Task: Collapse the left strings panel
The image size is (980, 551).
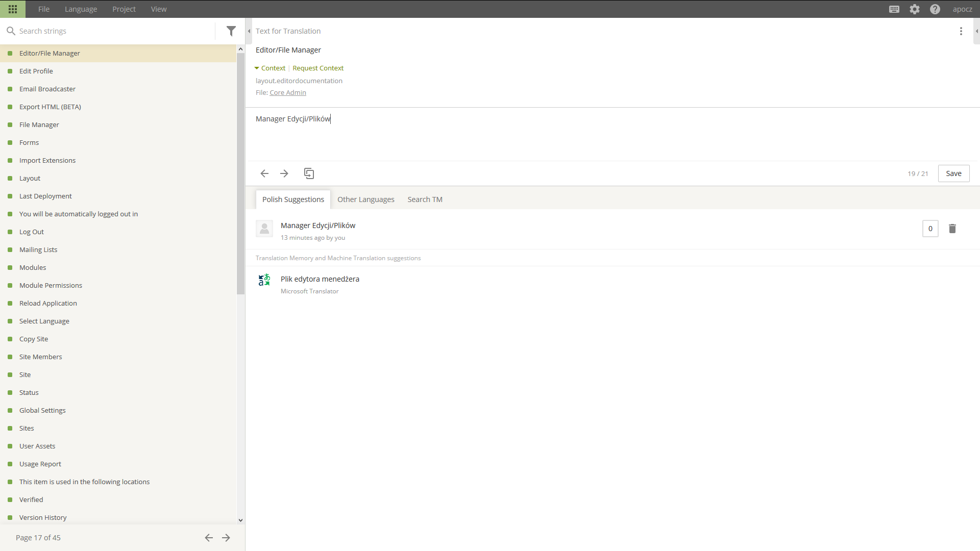Action: pyautogui.click(x=249, y=31)
